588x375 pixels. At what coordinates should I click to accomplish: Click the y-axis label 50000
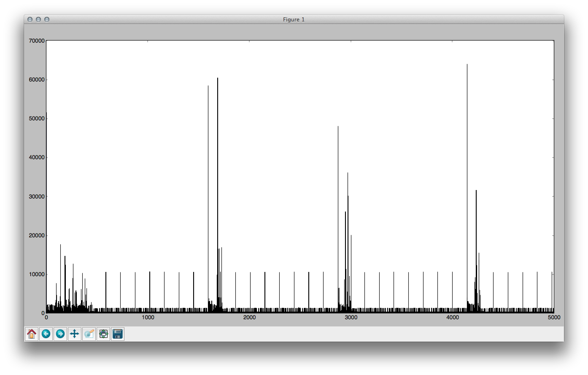click(x=37, y=118)
